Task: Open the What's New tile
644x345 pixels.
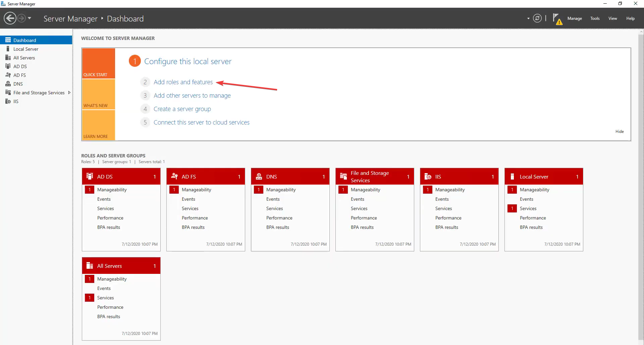Action: pyautogui.click(x=99, y=94)
